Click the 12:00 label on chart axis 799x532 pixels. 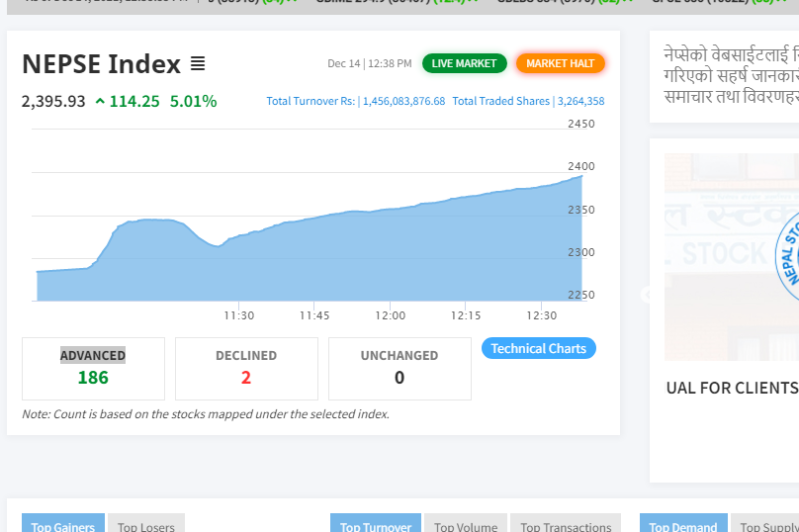(391, 315)
